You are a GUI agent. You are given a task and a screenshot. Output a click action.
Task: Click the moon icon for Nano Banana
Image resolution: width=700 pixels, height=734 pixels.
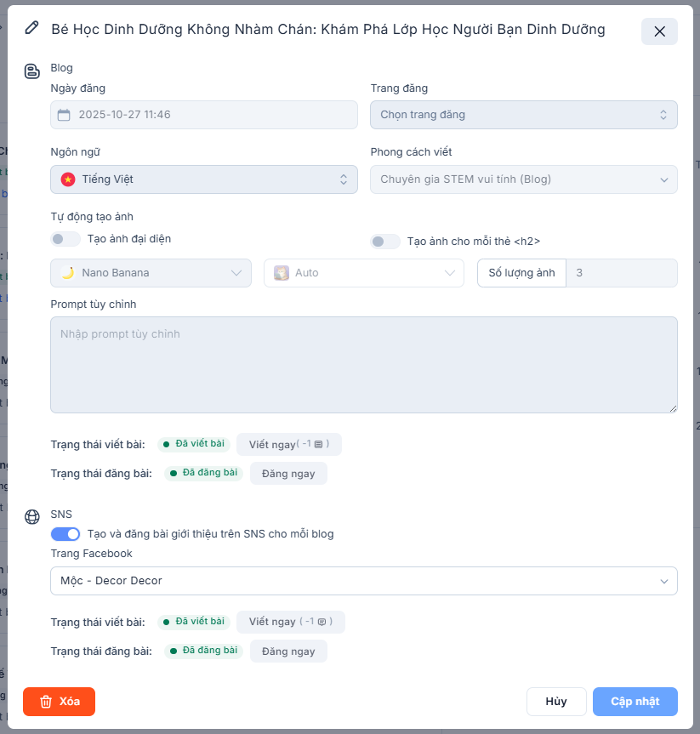coord(68,273)
